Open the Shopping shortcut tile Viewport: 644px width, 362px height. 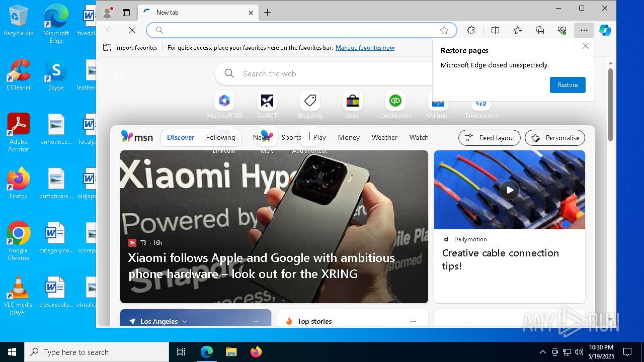coord(309,105)
